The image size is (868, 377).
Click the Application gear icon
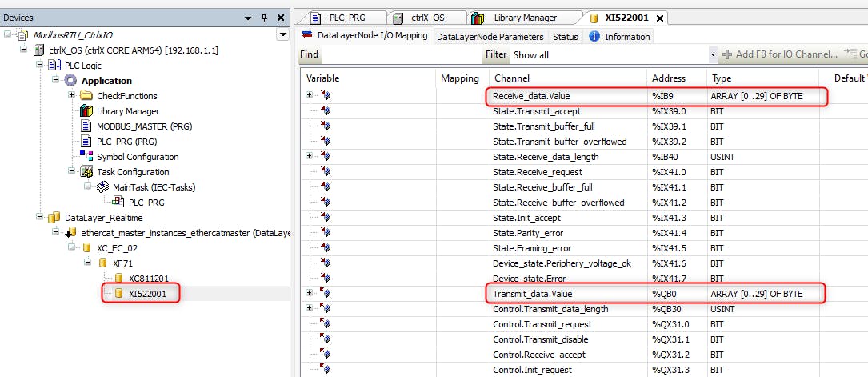(x=70, y=81)
